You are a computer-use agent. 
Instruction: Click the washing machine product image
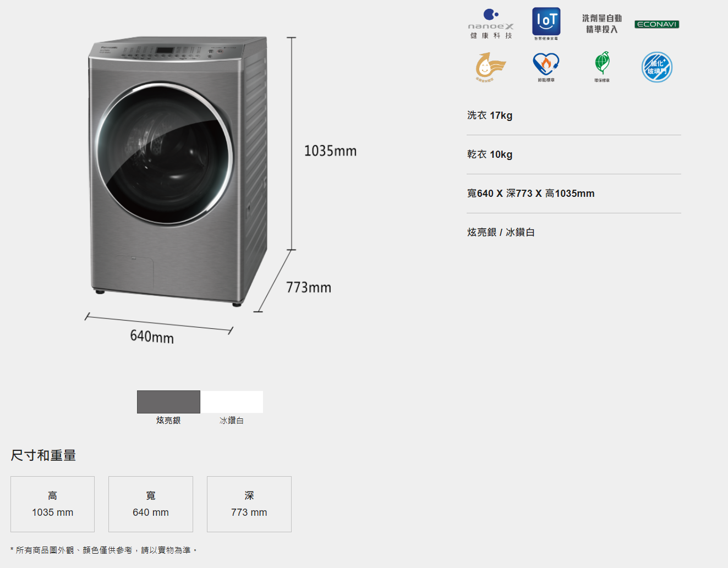(x=178, y=171)
